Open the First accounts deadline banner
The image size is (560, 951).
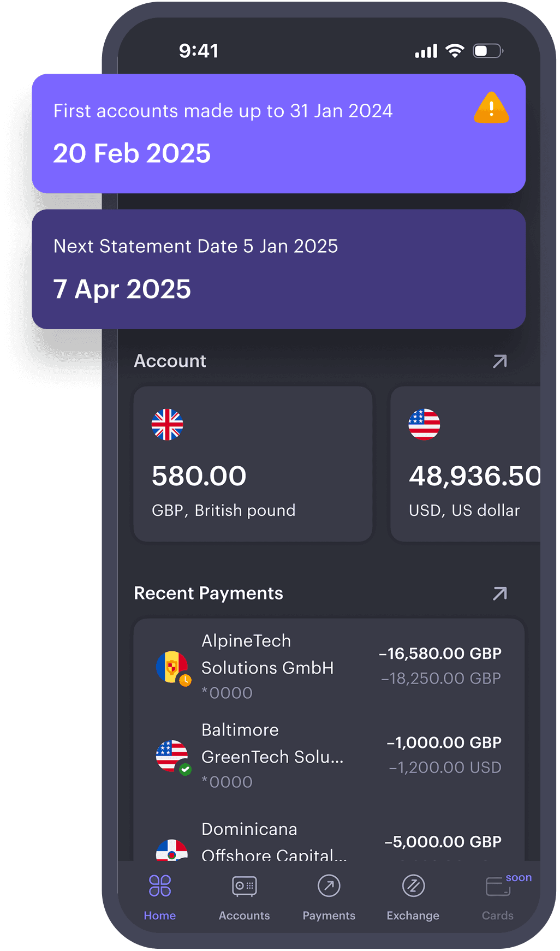(278, 134)
